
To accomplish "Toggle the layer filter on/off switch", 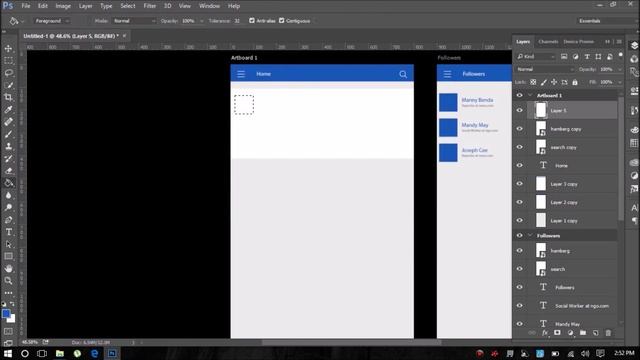I will 620,55.
